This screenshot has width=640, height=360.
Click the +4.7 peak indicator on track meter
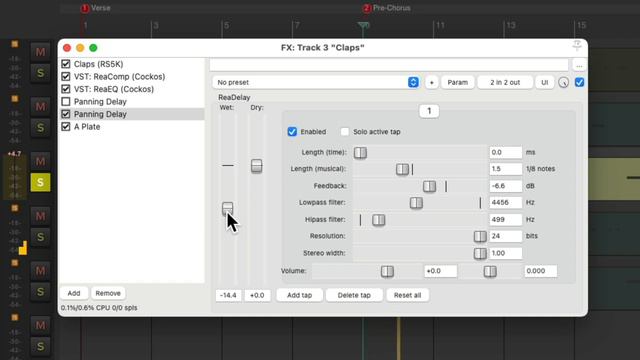tap(14, 153)
